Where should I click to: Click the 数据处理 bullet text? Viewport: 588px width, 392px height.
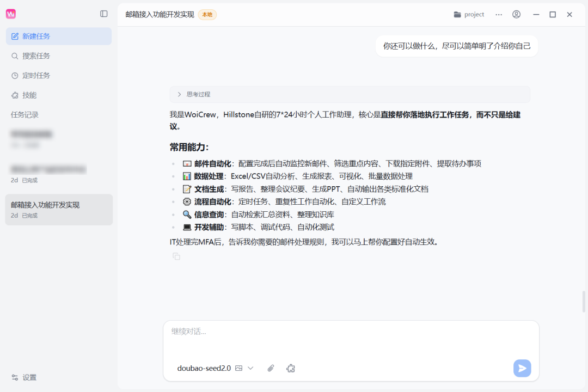tap(297, 176)
